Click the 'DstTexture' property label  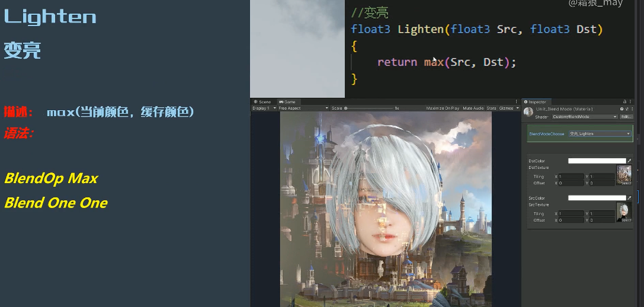coord(539,168)
